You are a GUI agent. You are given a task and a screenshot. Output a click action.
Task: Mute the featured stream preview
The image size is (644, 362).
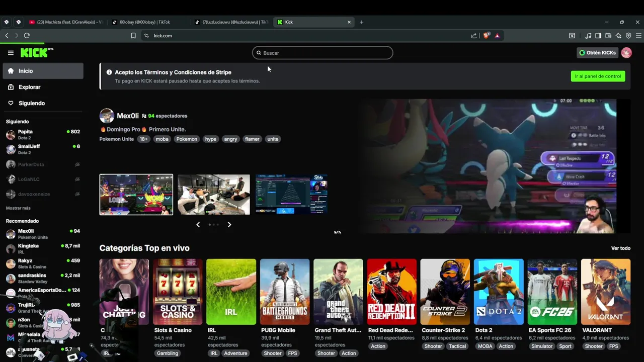point(338,232)
